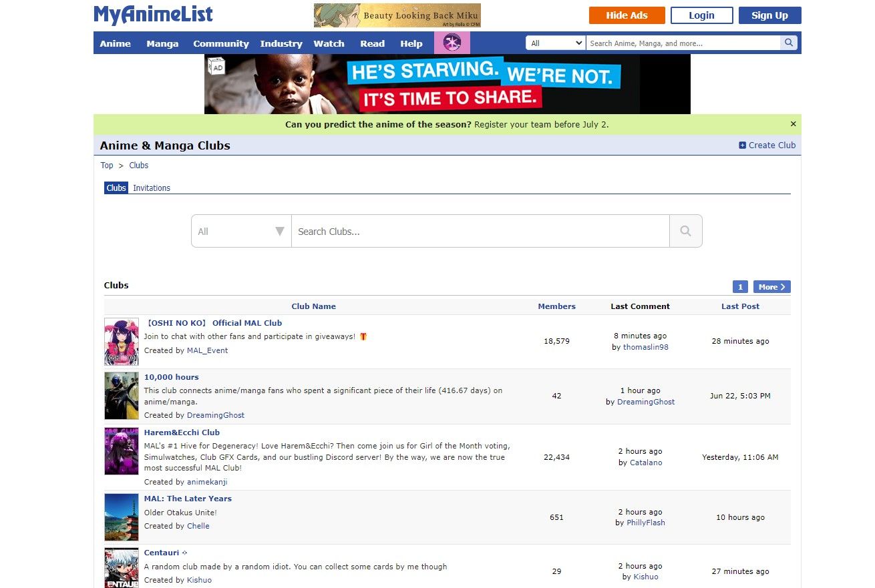Open the club search All filter dropdown
Screen dimensions: 875x588
click(x=241, y=231)
